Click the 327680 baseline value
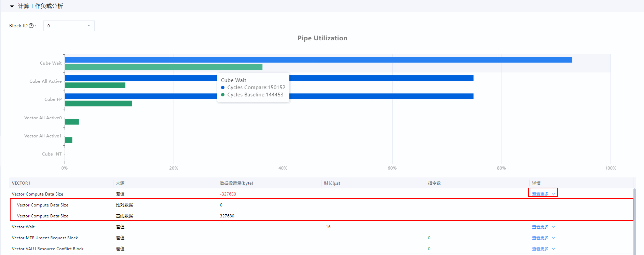This screenshot has height=255, width=644. (227, 216)
